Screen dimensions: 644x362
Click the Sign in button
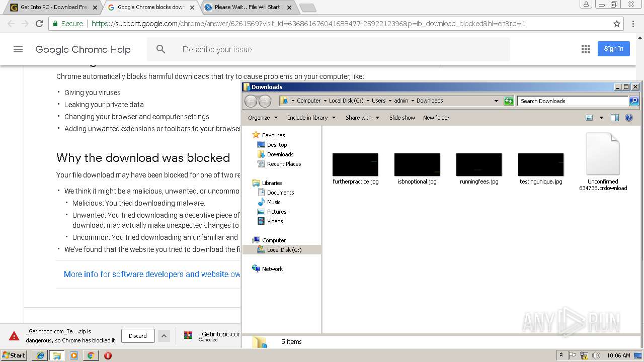click(613, 49)
